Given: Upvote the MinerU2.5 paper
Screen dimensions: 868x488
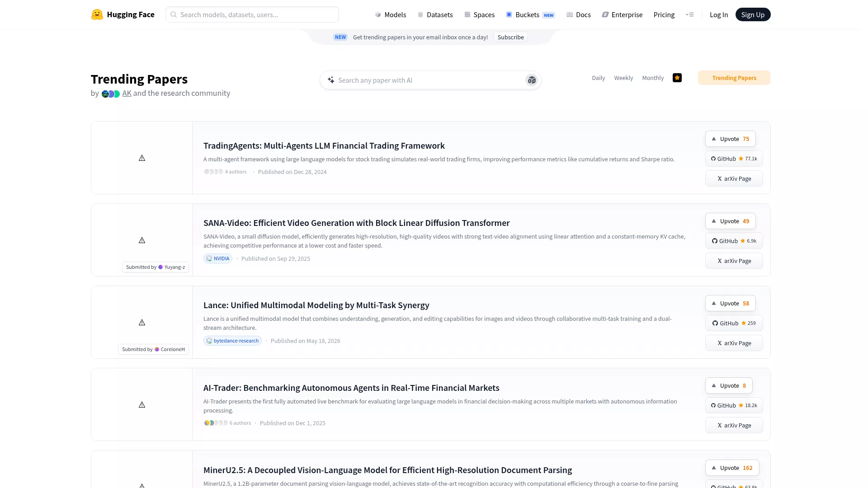Looking at the screenshot, I should coord(732,468).
